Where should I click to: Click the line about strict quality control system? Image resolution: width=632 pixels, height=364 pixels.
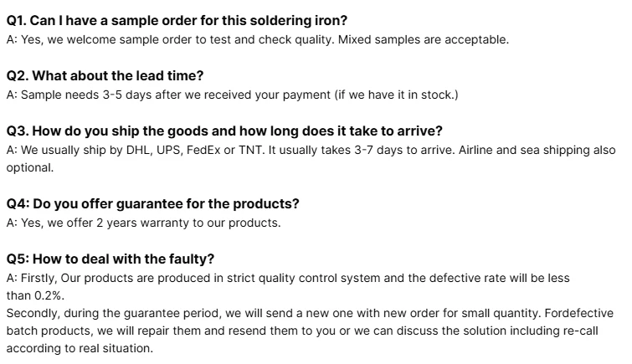288,278
